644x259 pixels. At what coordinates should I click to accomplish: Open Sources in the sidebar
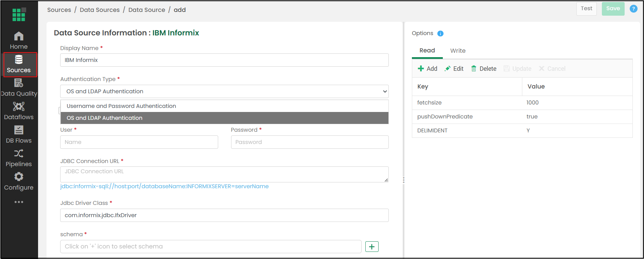[x=20, y=65]
